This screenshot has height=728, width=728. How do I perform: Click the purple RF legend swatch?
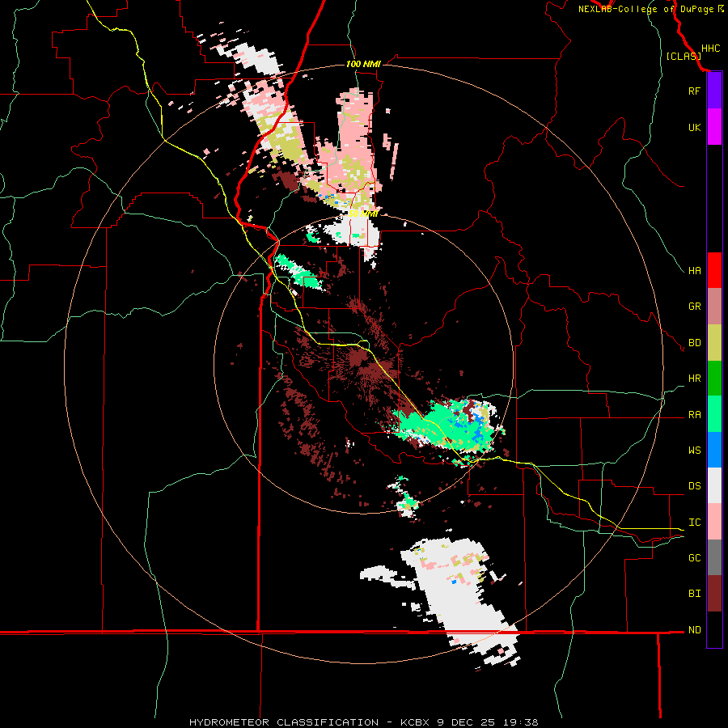(714, 91)
